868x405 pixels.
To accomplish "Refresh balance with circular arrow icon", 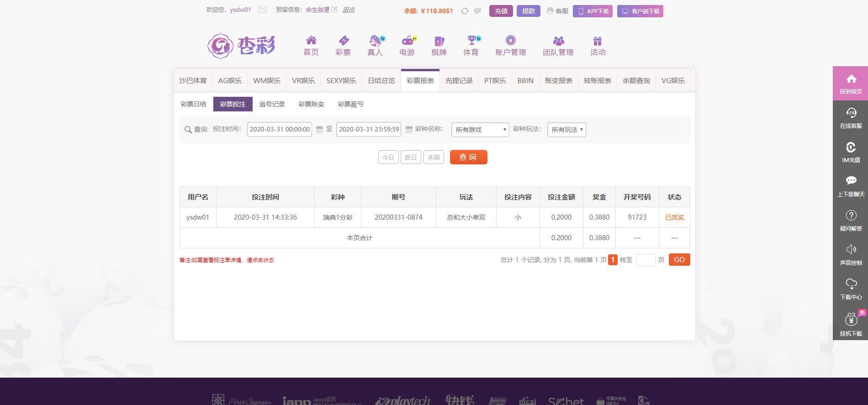I will click(x=465, y=11).
